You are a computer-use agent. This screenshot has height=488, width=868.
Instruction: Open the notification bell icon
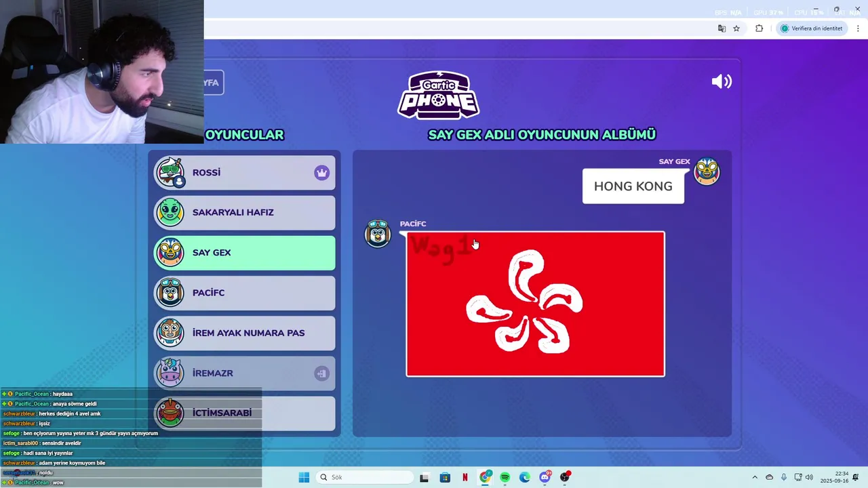[856, 477]
